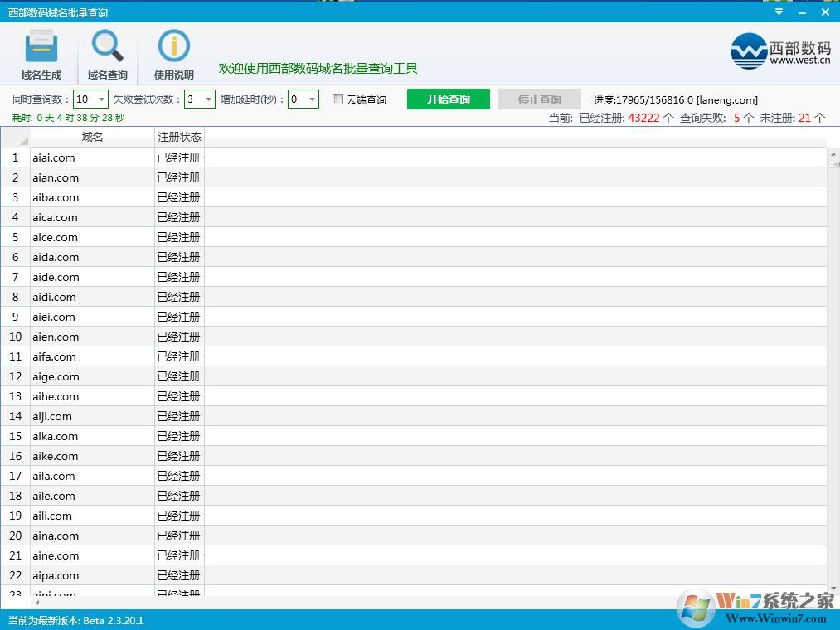This screenshot has height=630, width=840.
Task: Click the 停止查询 button
Action: click(x=539, y=99)
